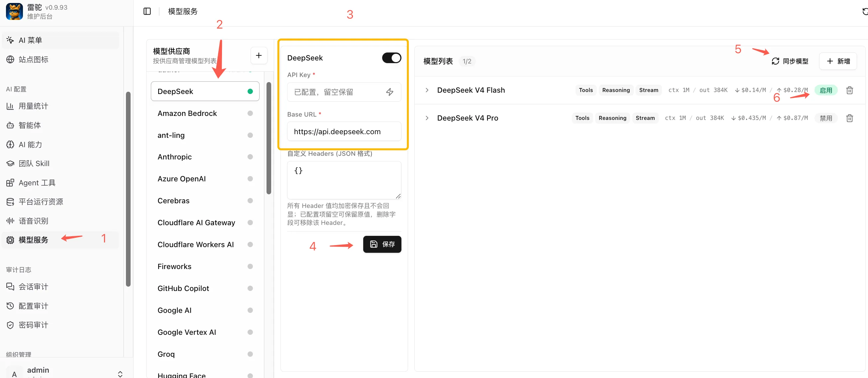Click the $0.435/M input price text
This screenshot has width=868, height=378.
pyautogui.click(x=752, y=118)
